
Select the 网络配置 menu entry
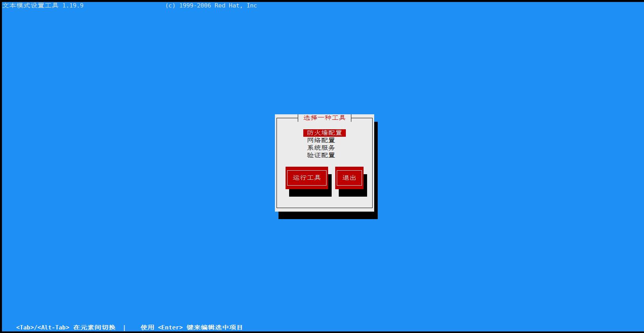[321, 140]
